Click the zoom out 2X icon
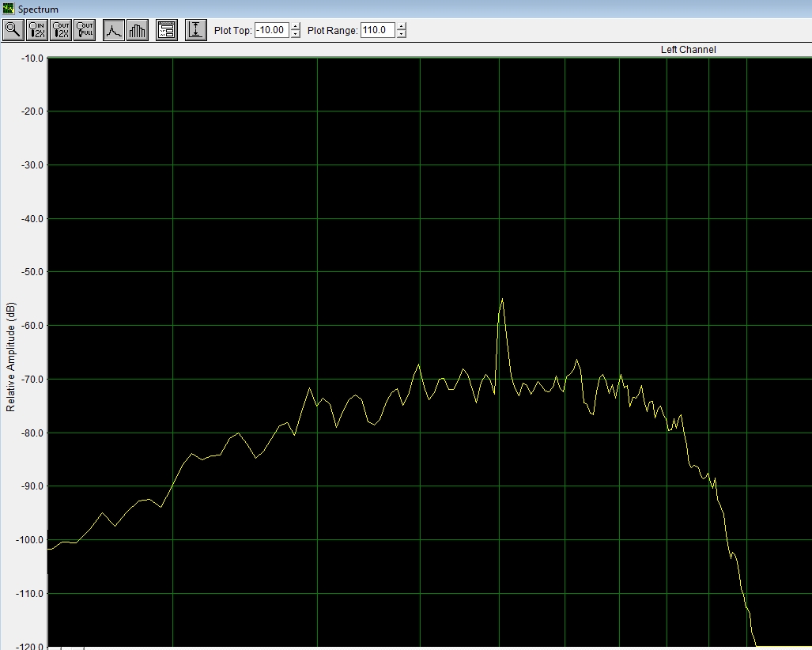812x650 pixels. click(x=61, y=31)
